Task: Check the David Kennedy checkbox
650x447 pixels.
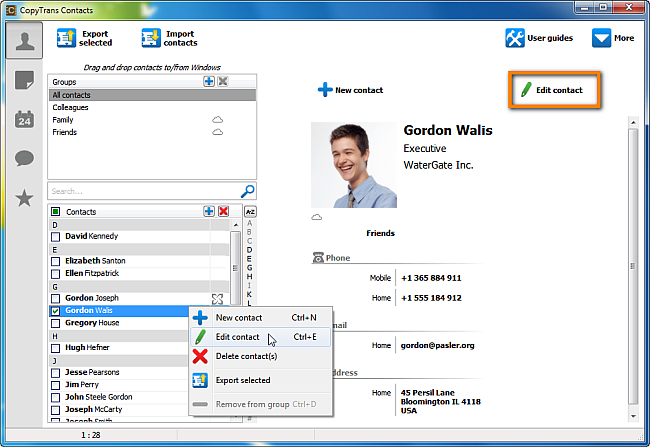Action: (56, 236)
